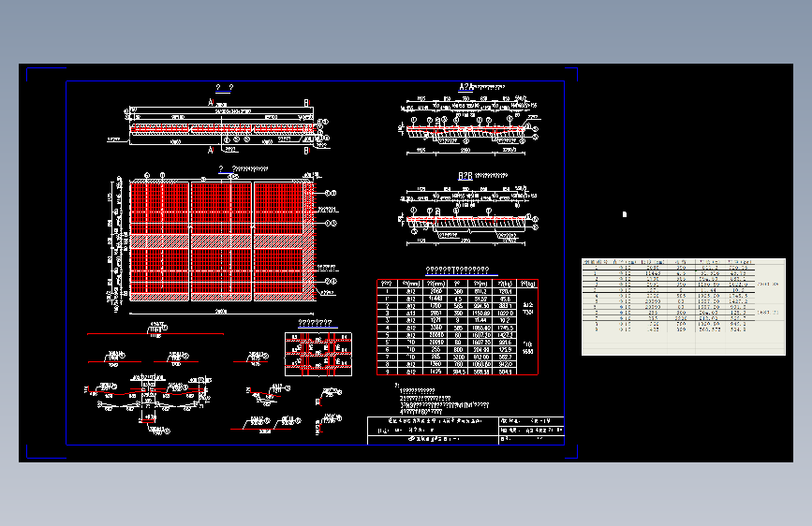Click the numbered notes block below the table
The width and height of the screenshot is (812, 526).
pos(441,399)
